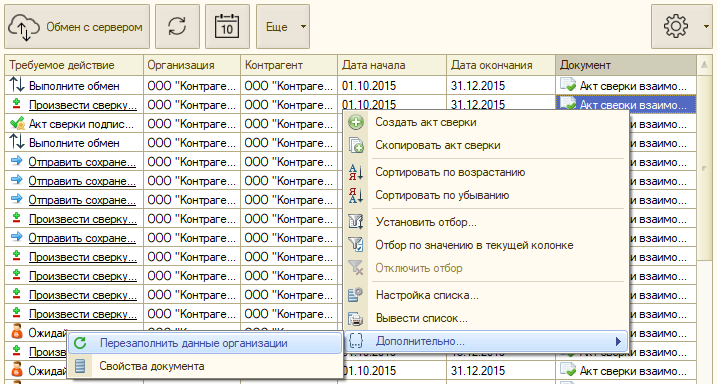Image resolution: width=717 pixels, height=384 pixels.
Task: Click the "Организация" column header
Action: coord(192,65)
